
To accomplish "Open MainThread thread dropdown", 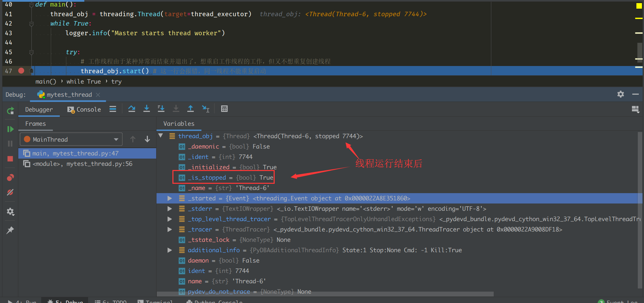I will point(71,140).
